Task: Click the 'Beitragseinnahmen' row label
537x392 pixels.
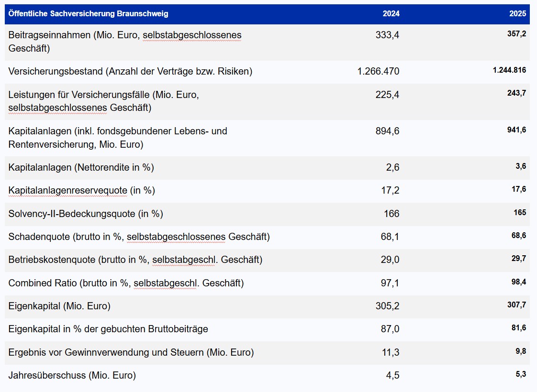Action: pyautogui.click(x=124, y=42)
